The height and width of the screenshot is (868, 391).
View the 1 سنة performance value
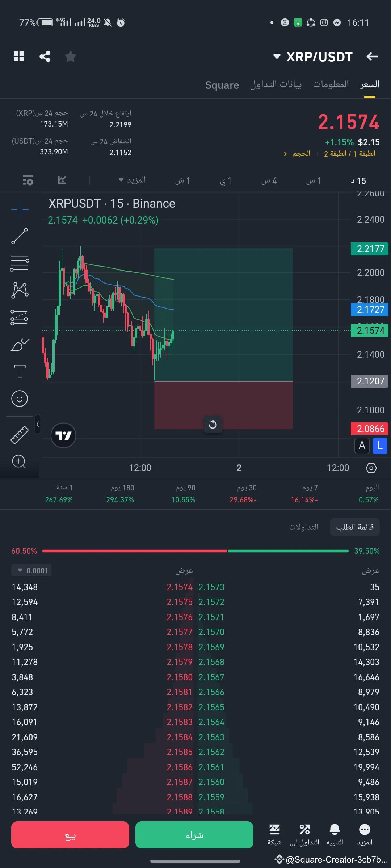point(59,500)
